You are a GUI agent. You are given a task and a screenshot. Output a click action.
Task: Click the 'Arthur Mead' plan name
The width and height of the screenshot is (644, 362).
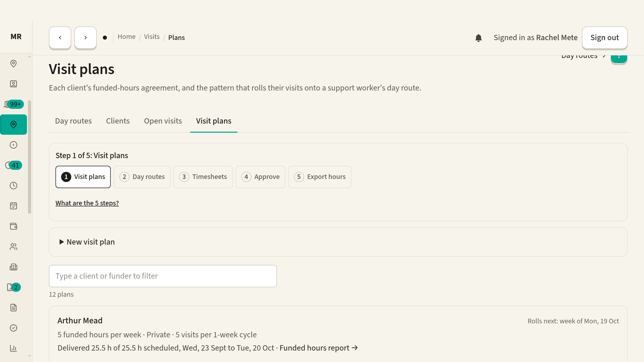(x=80, y=321)
